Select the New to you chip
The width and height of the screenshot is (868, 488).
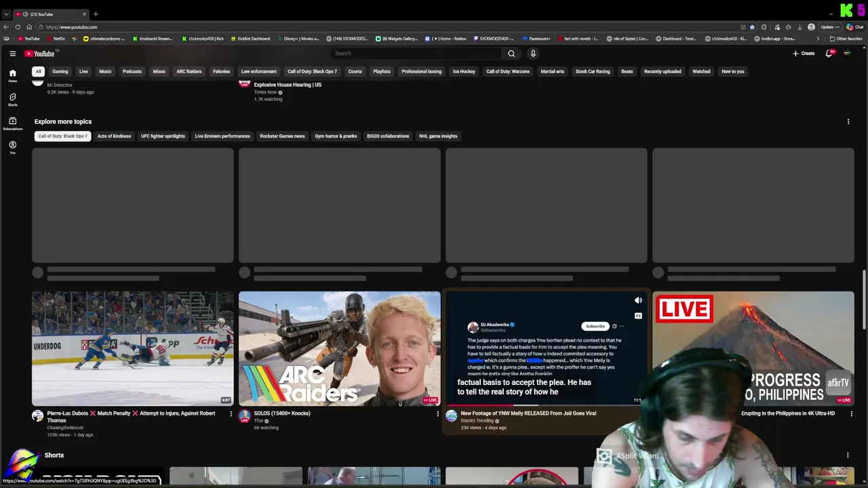coord(733,71)
